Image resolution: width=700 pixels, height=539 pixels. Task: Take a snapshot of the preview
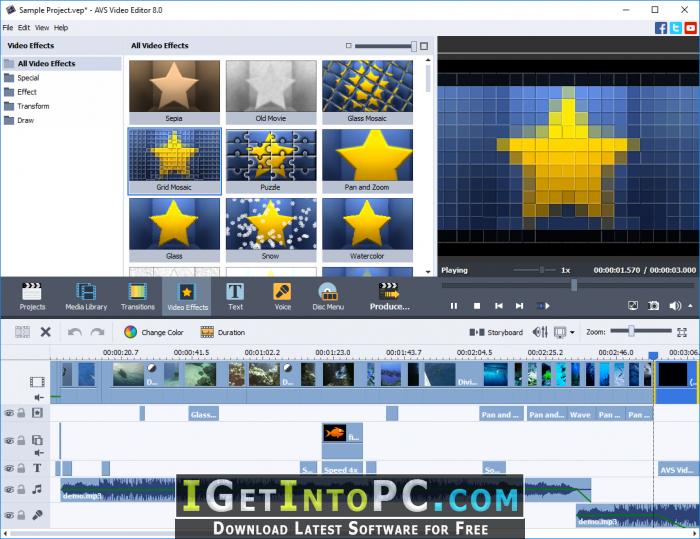click(654, 306)
